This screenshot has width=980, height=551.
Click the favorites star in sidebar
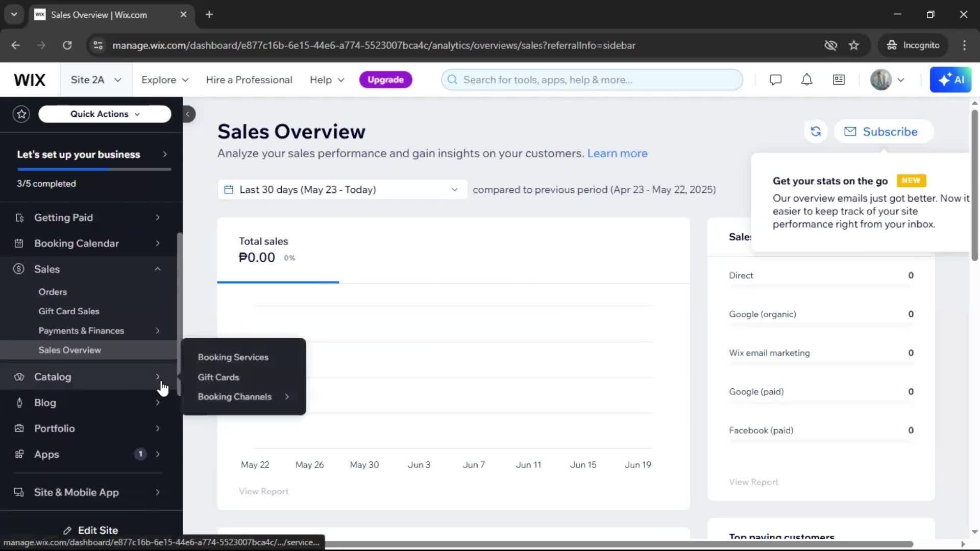[21, 114]
